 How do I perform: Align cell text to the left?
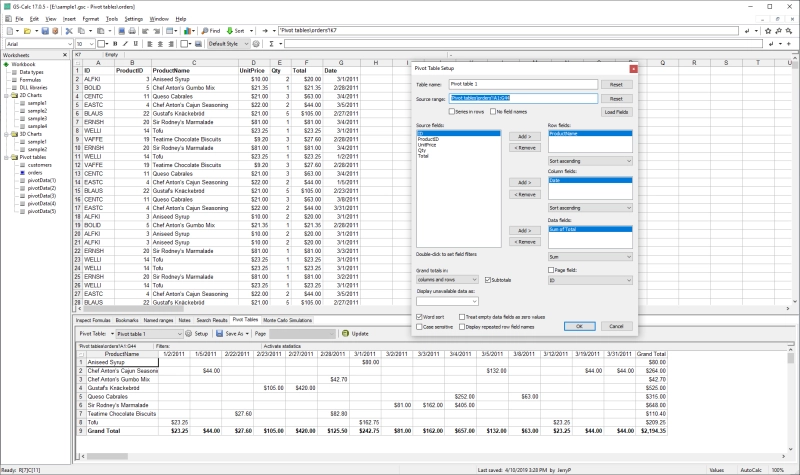point(150,44)
